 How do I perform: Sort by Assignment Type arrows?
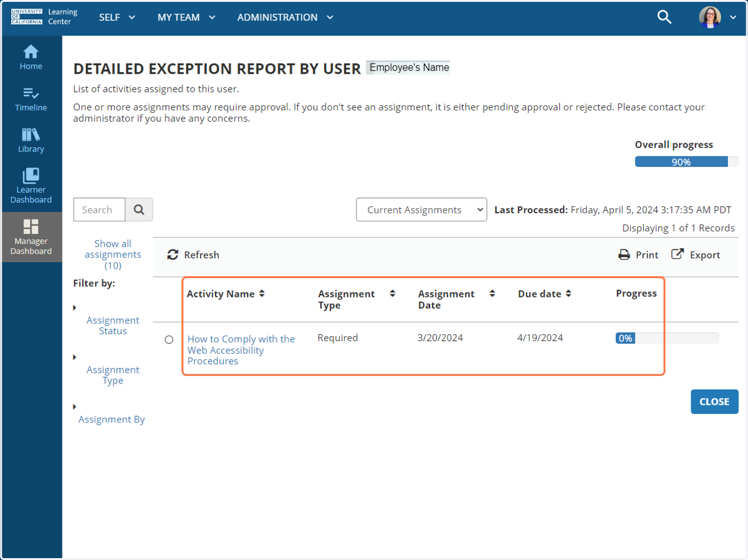click(392, 294)
